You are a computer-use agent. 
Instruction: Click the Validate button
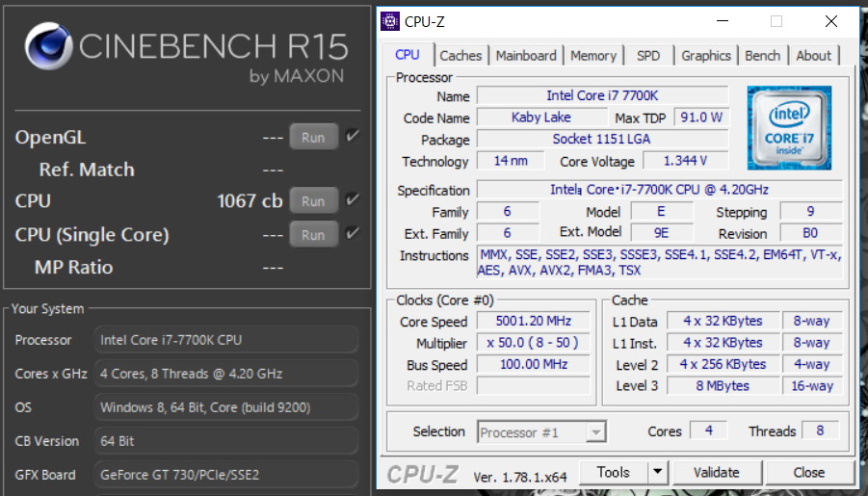point(717,472)
